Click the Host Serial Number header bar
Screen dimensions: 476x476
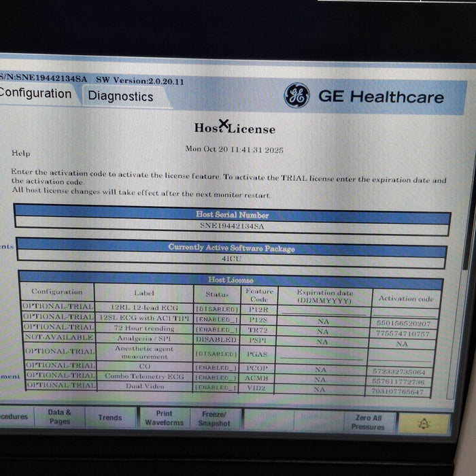(232, 215)
